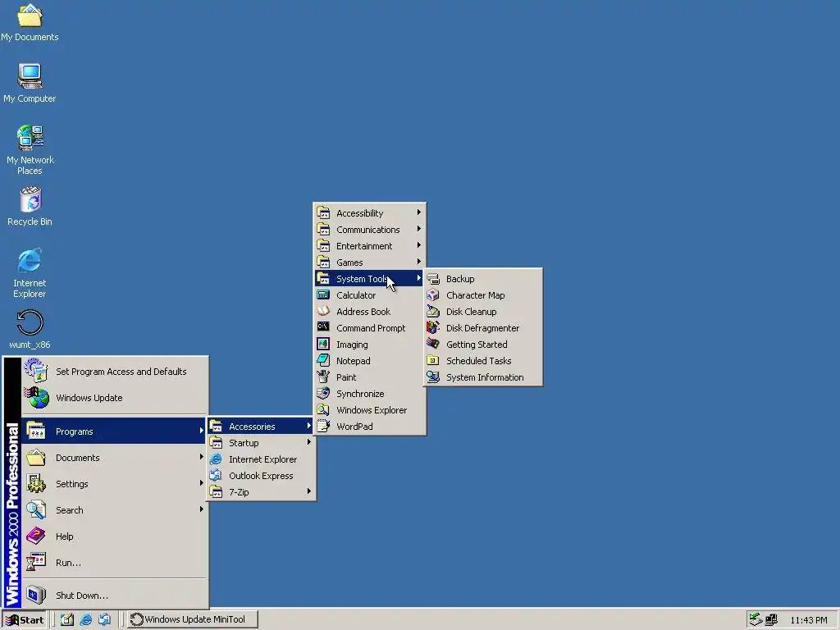This screenshot has width=840, height=630.
Task: Expand the Settings submenu arrow
Action: (x=202, y=483)
